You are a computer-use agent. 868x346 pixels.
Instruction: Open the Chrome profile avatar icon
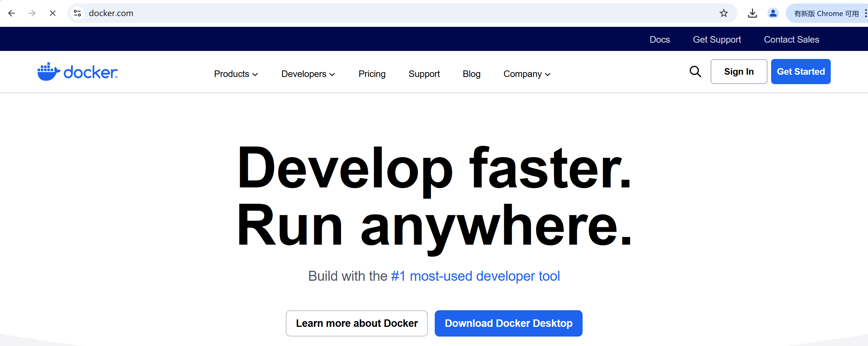[773, 13]
